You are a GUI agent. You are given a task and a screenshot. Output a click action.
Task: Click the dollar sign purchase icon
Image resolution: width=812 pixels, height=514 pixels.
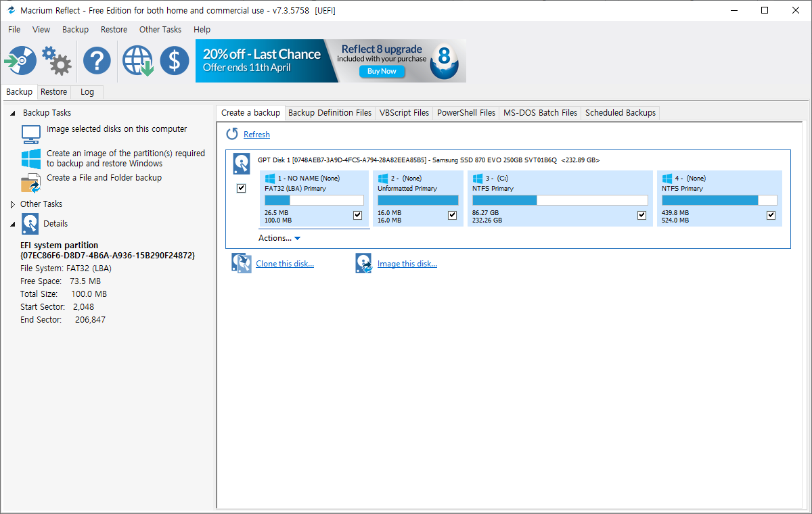[x=175, y=61]
